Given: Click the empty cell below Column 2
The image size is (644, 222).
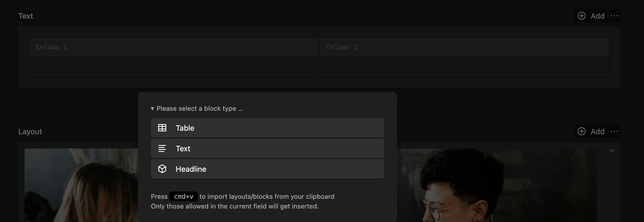Looking at the screenshot, I should pyautogui.click(x=464, y=67).
